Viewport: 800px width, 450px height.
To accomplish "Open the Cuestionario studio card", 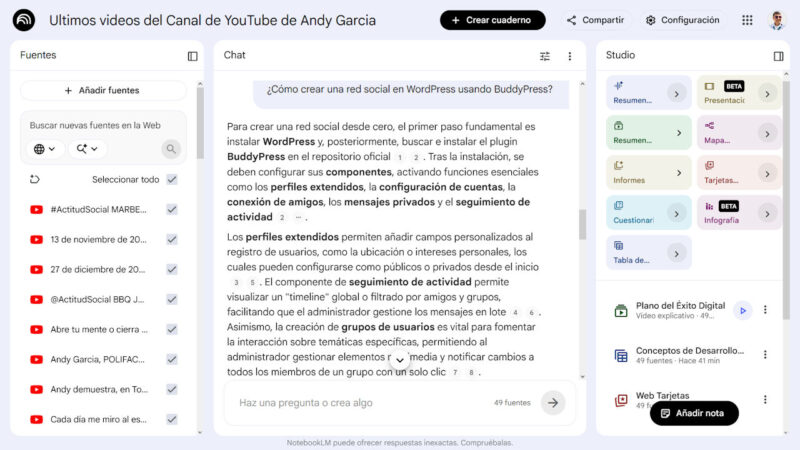I will [x=648, y=212].
